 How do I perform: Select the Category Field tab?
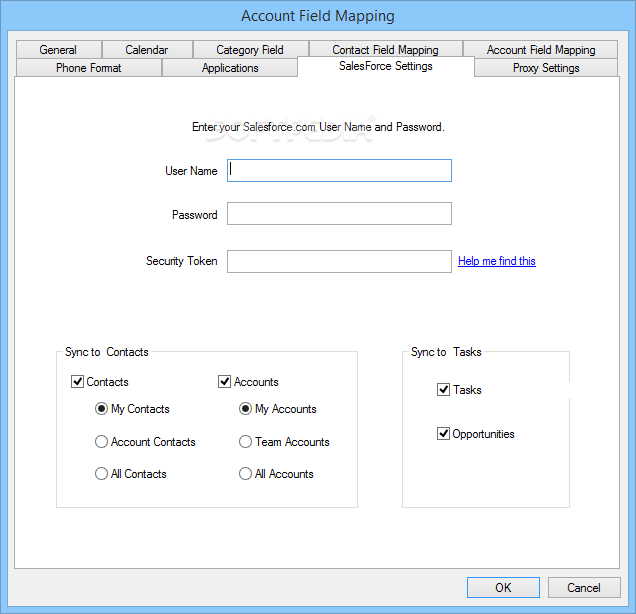coord(250,49)
